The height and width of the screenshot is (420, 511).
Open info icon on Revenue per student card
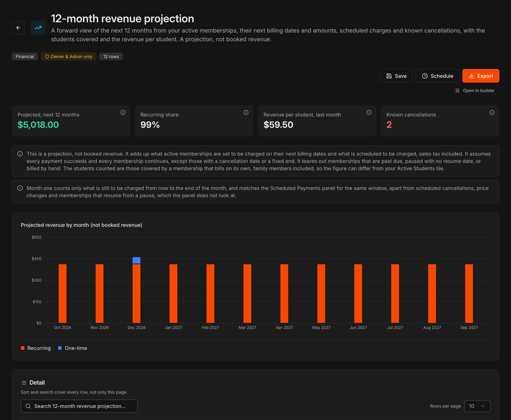tap(369, 112)
